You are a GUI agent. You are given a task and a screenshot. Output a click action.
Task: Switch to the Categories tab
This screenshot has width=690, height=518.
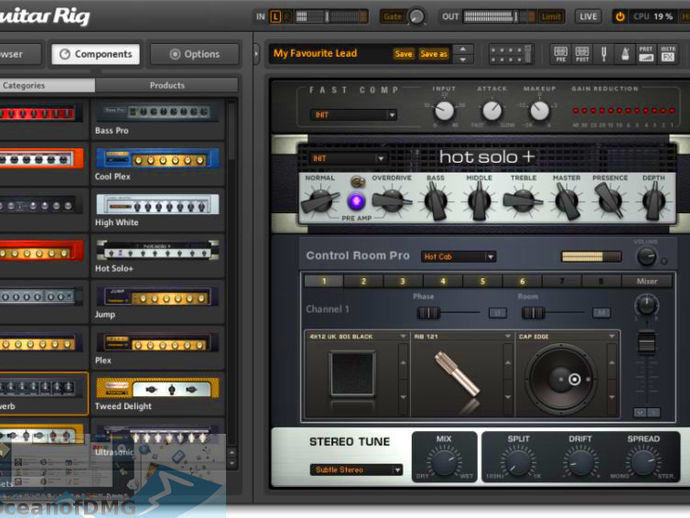pyautogui.click(x=46, y=85)
